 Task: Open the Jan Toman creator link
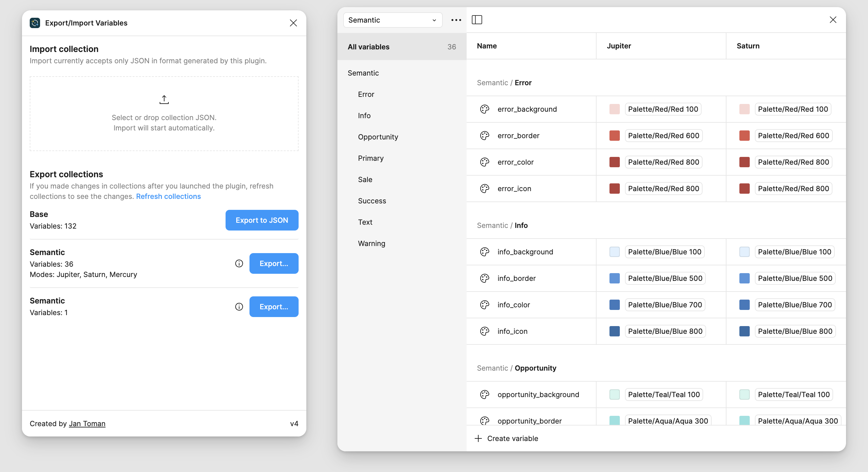pos(87,423)
